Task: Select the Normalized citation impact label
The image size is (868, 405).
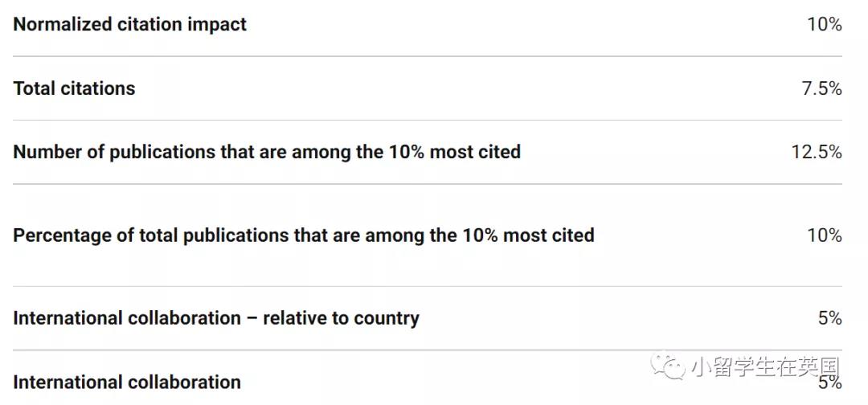Action: point(130,24)
